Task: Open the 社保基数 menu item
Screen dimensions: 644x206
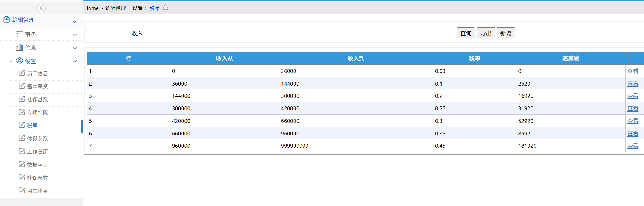Action: pos(37,100)
